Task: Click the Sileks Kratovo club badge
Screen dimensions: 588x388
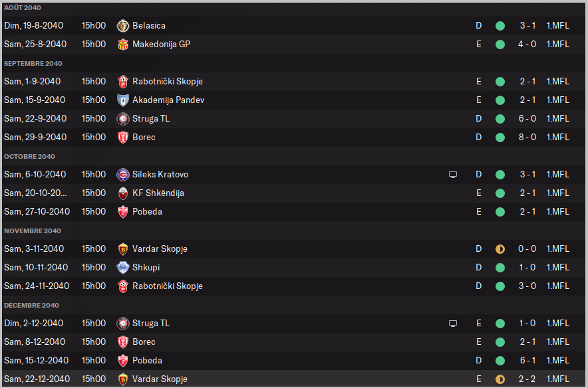Action: [122, 175]
